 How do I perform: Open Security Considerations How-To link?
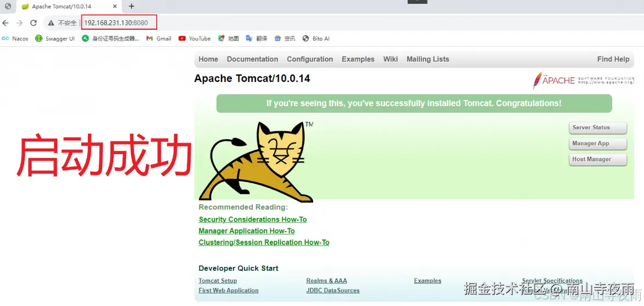[x=253, y=220]
